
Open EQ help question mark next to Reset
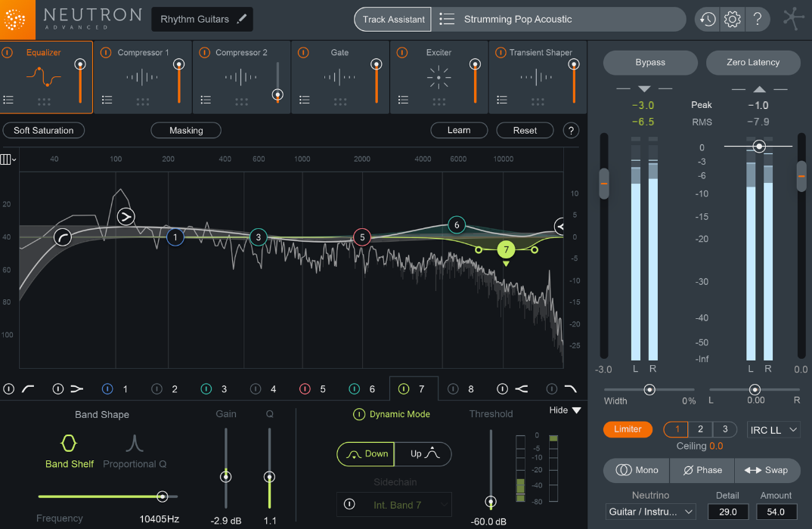pos(571,131)
